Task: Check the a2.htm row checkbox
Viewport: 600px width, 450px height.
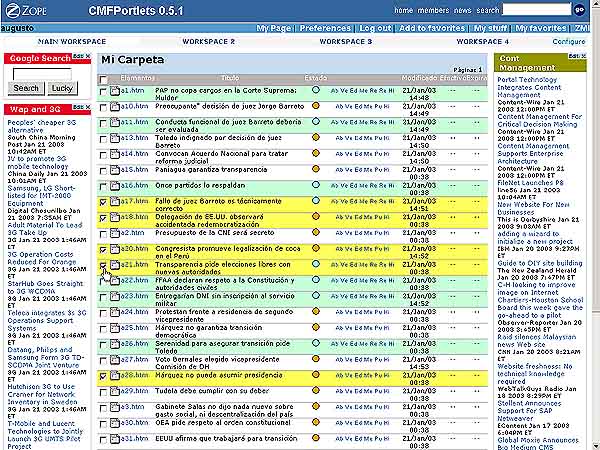Action: pos(103,234)
